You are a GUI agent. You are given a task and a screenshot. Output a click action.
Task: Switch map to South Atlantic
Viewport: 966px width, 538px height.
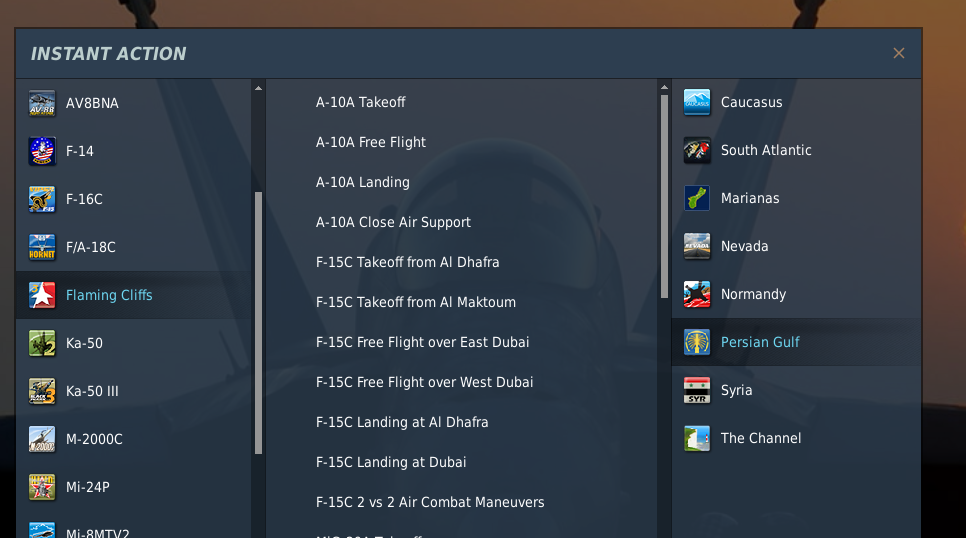[x=797, y=150]
